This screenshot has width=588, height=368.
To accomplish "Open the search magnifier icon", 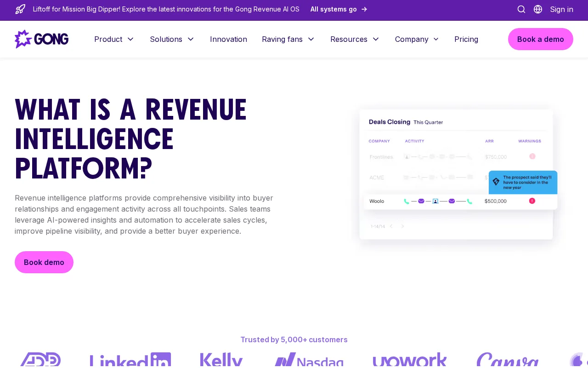I will [521, 9].
